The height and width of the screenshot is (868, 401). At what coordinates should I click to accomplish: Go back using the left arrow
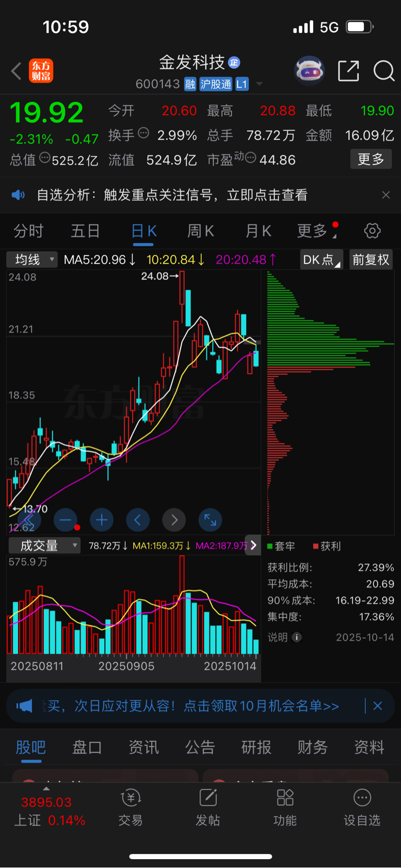[17, 71]
